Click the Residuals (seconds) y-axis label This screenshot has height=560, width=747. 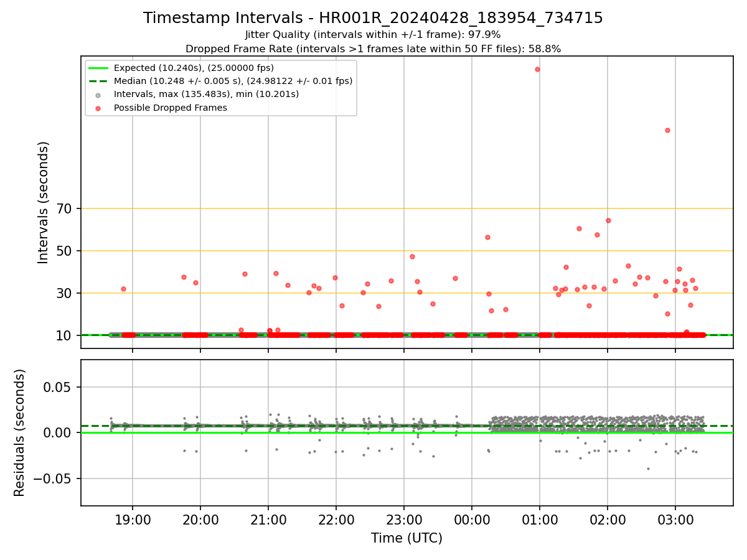point(20,432)
